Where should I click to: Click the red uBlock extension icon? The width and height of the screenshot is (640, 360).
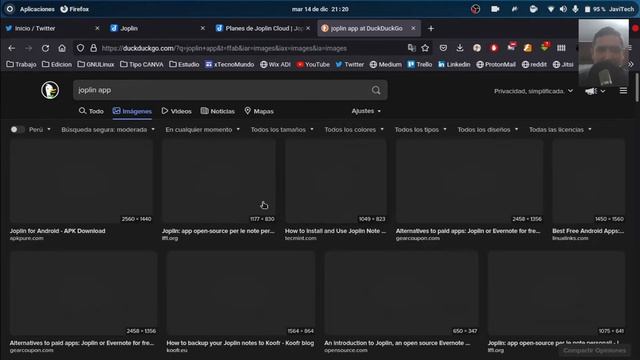coord(494,48)
